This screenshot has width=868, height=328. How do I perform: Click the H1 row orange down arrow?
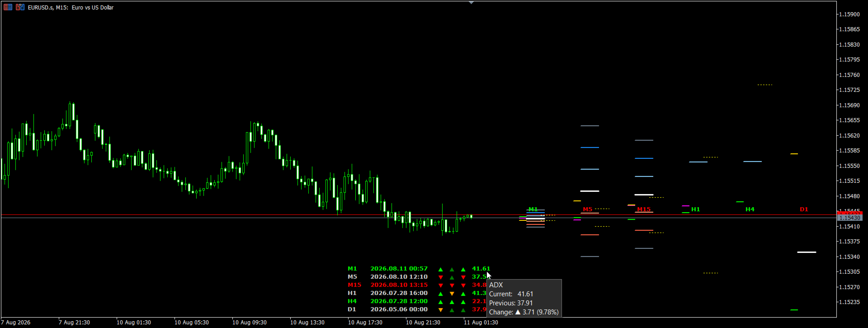pyautogui.click(x=452, y=294)
